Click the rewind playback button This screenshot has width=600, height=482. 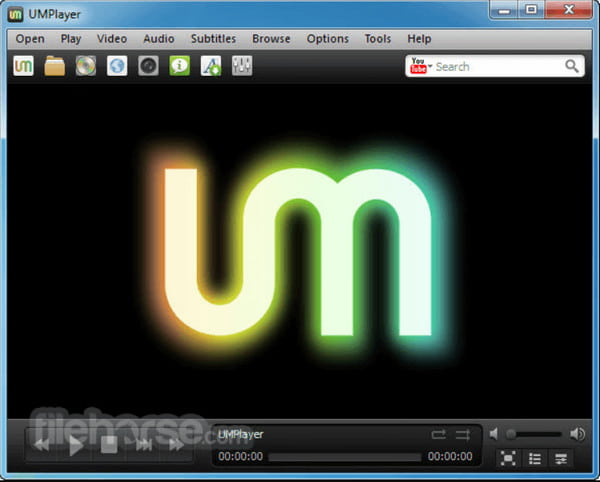pyautogui.click(x=41, y=445)
